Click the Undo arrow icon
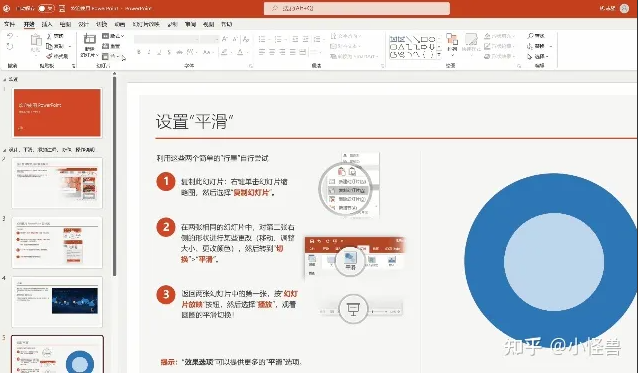This screenshot has width=639, height=373. click(10, 36)
